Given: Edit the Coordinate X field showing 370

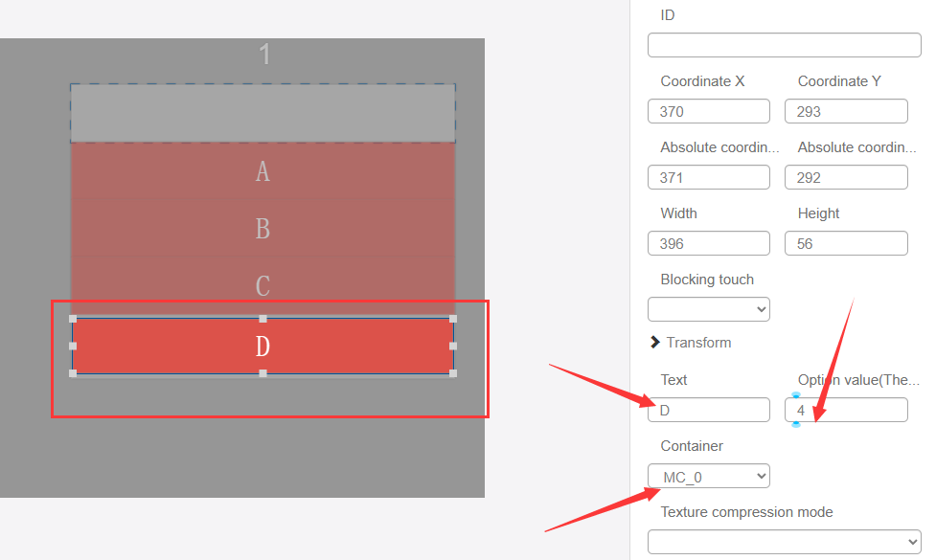Looking at the screenshot, I should [709, 112].
